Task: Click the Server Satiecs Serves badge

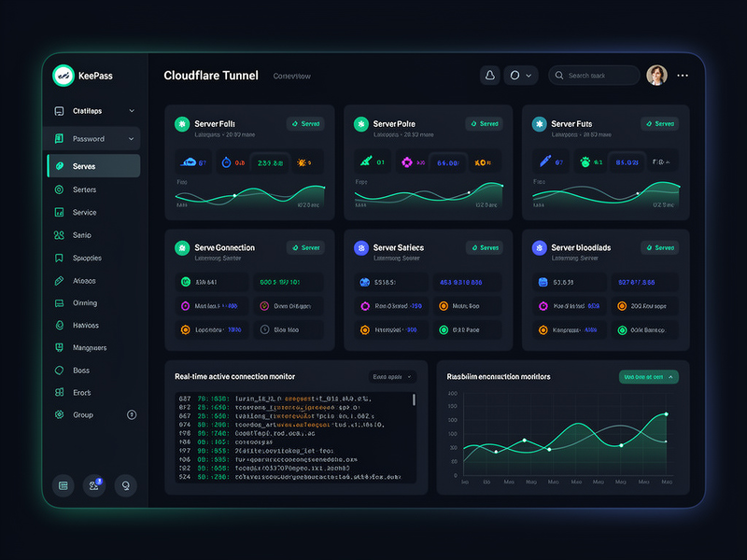Action: [485, 247]
